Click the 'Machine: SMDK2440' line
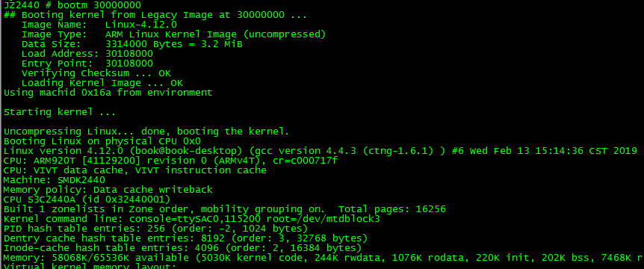 coord(55,180)
